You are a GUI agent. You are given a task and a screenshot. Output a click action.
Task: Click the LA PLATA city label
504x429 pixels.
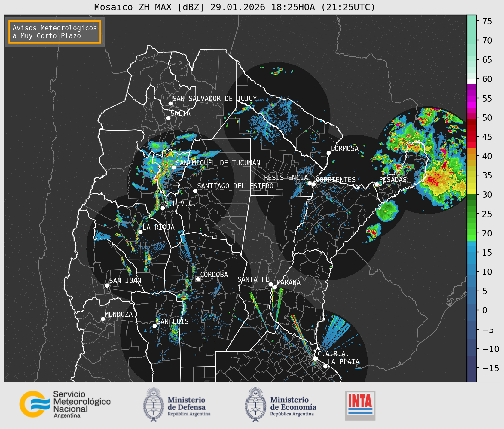point(343,362)
